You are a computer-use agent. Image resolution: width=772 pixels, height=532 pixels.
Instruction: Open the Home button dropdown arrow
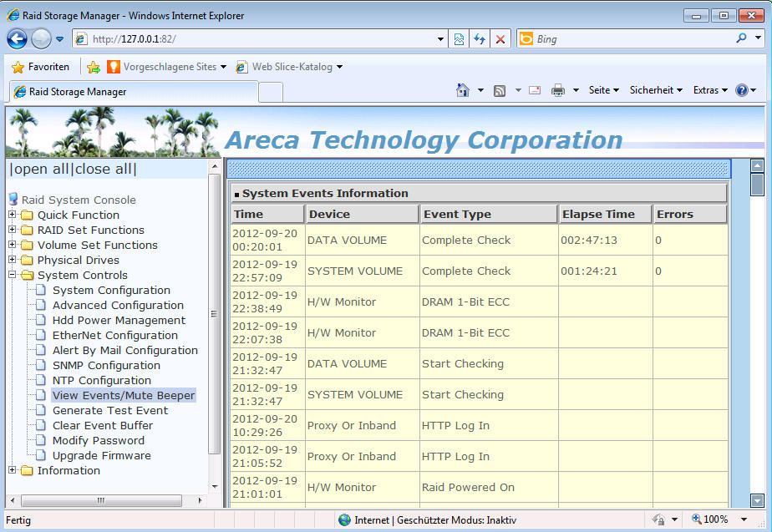click(x=480, y=90)
